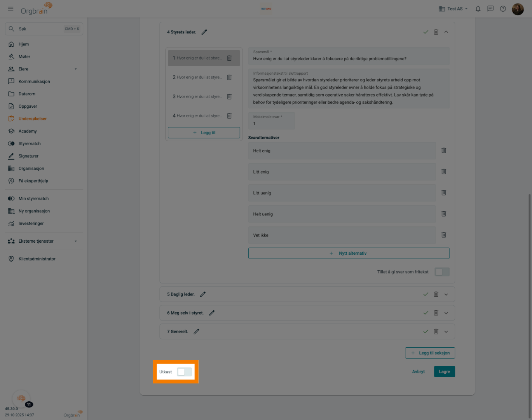This screenshot has width=532, height=420.
Task: Click the Orgbrain logo in the header
Action: coord(37,9)
